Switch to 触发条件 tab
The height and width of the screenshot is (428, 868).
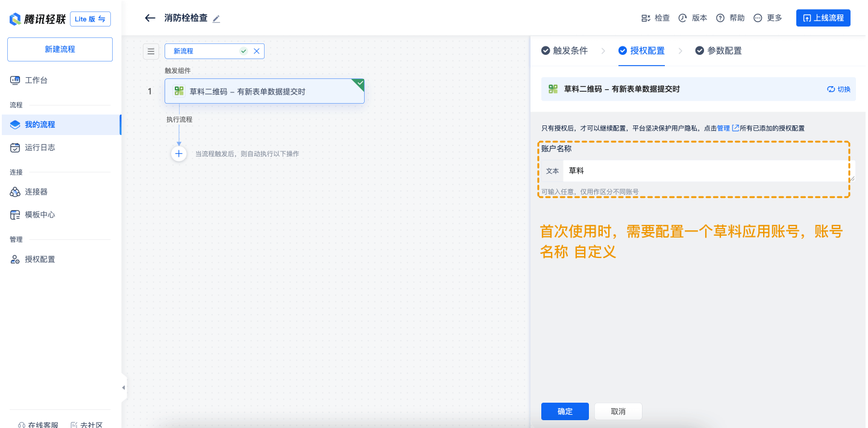pyautogui.click(x=564, y=51)
